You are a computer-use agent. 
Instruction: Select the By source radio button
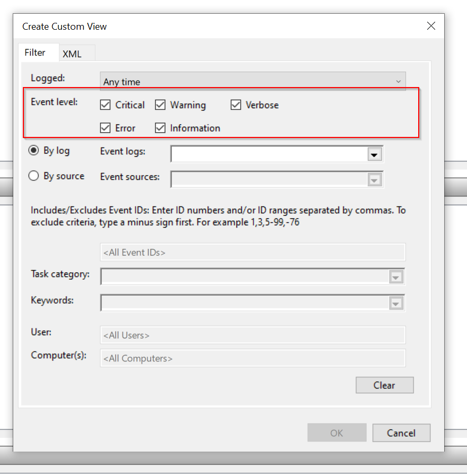pos(34,176)
